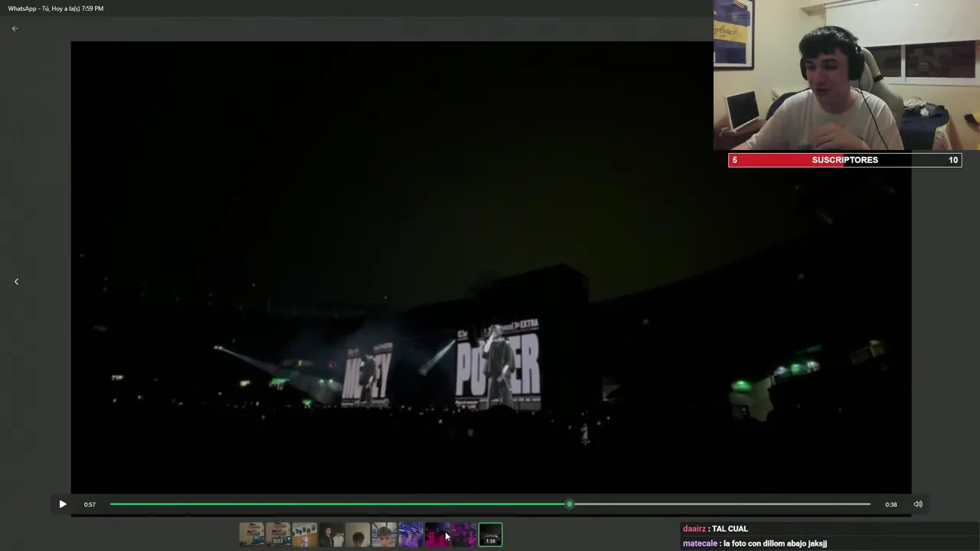
Task: Open the blue-purple crowd selfie thumbnail
Action: (410, 534)
